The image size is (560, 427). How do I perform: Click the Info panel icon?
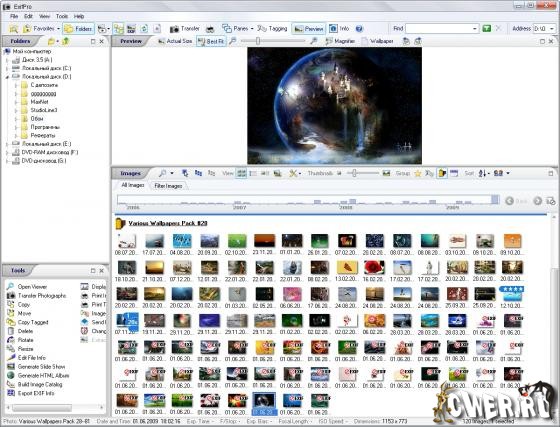click(x=333, y=29)
